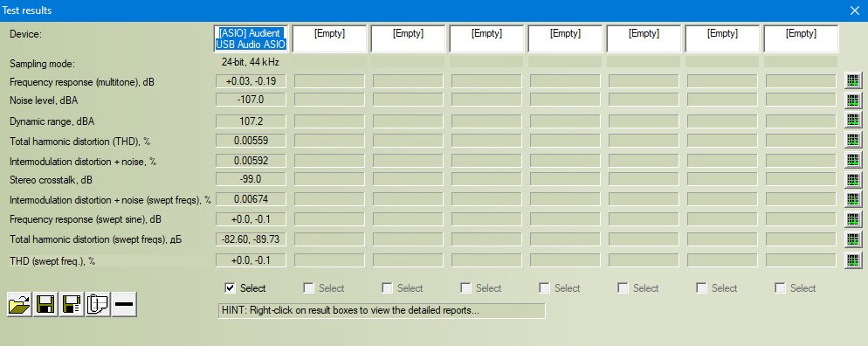
Task: Click the 107.2 dynamic range value
Action: [x=251, y=121]
